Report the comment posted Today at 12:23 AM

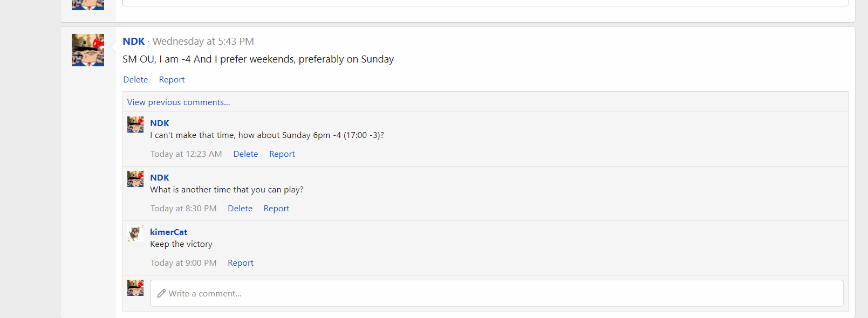[282, 154]
